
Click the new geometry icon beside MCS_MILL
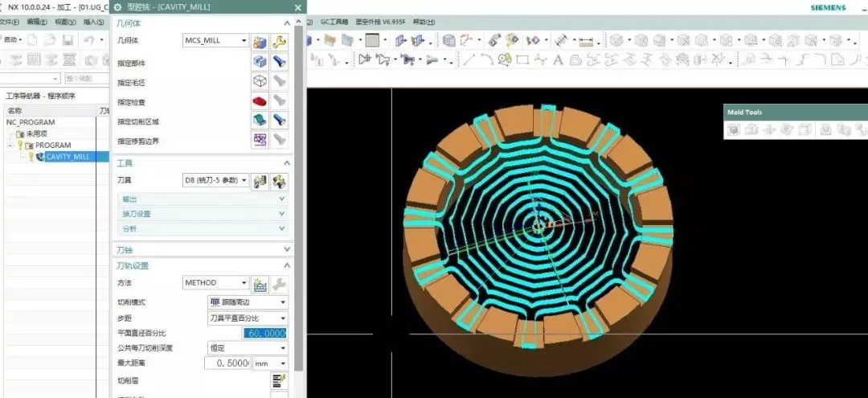click(260, 42)
